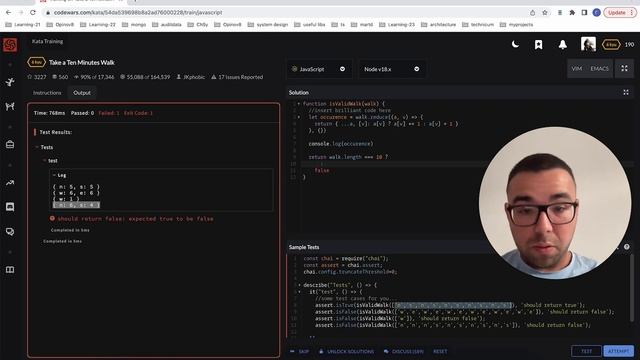Viewport: 640px width, 360px height.
Task: Click UNLOCK SOLUTIONS
Action: click(346, 351)
